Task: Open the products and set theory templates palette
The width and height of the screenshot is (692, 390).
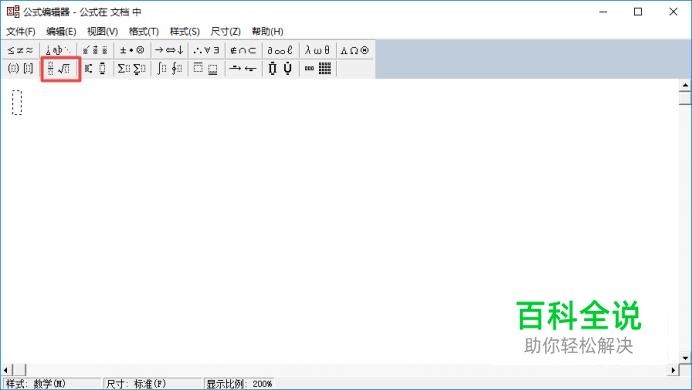Action: [280, 69]
